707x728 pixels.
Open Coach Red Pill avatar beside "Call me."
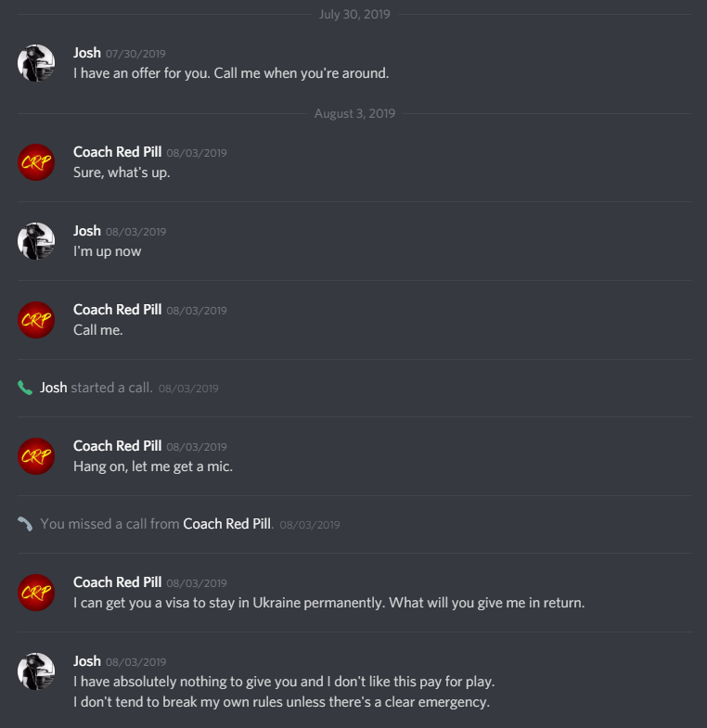point(36,319)
